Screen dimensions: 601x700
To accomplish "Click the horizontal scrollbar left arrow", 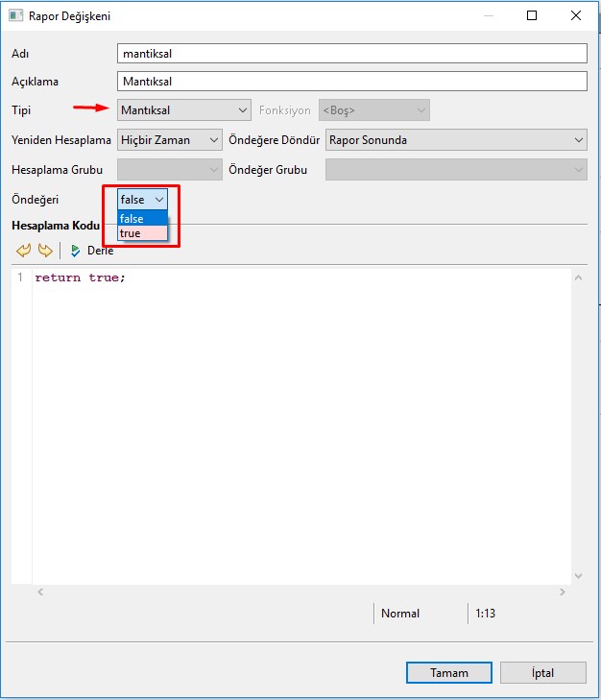I will pyautogui.click(x=39, y=591).
